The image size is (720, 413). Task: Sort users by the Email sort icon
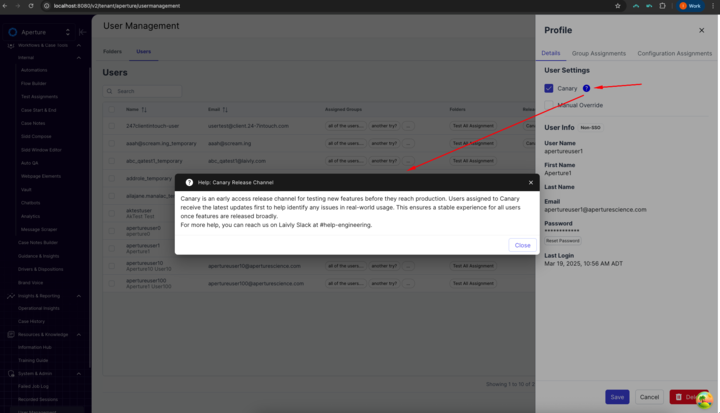coord(225,110)
